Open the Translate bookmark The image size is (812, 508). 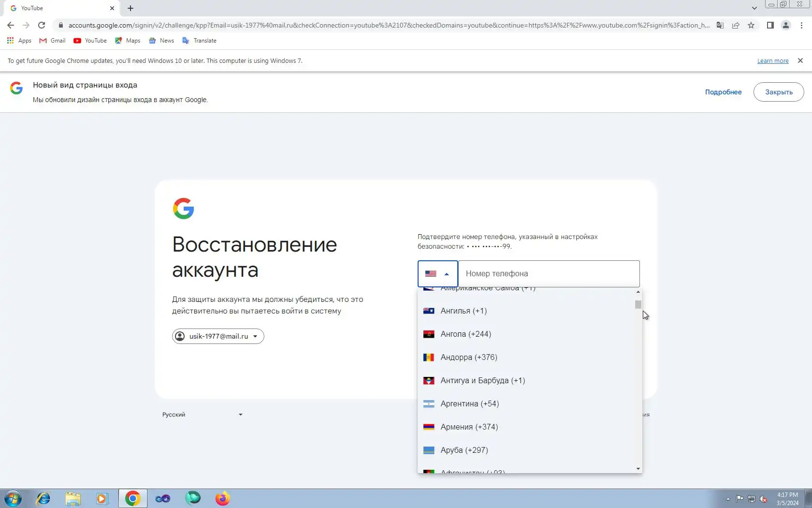click(x=199, y=41)
